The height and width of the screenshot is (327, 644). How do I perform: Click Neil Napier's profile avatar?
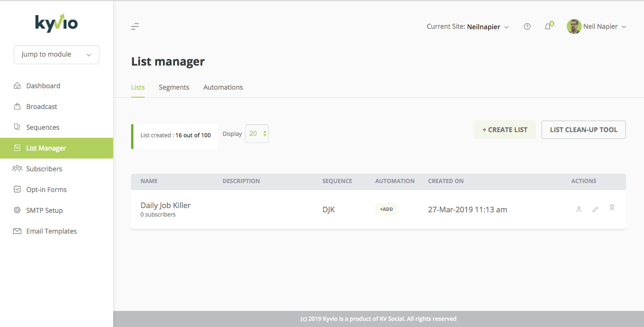574,26
